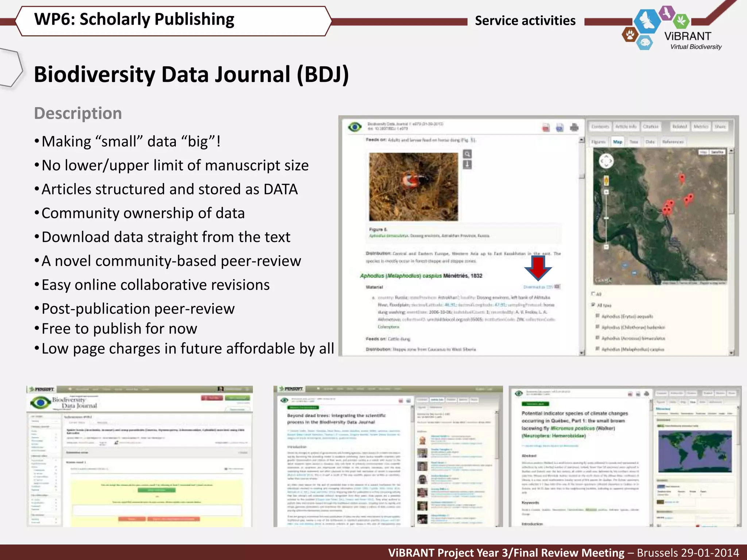Click the article pane scroll-down arrow
This screenshot has height=560, width=747.
(582, 353)
